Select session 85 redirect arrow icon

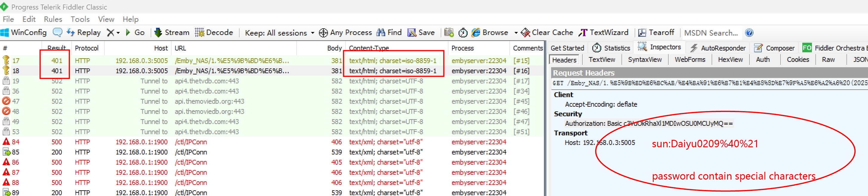coord(7,152)
